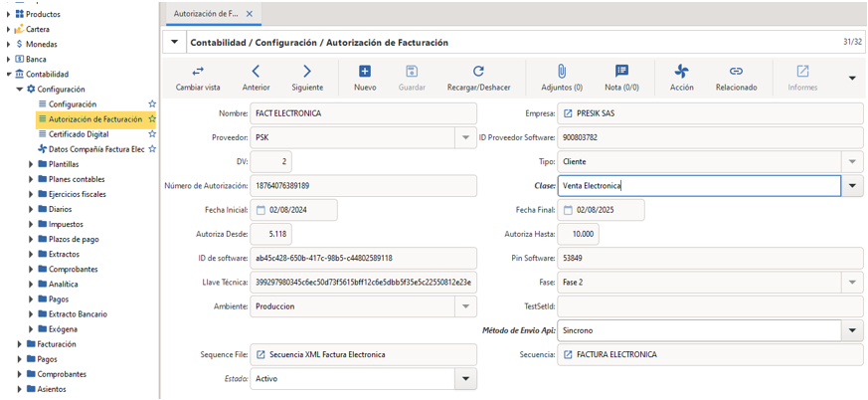Expand the Monedas tree node
This screenshot has height=400, width=868.
click(x=8, y=44)
